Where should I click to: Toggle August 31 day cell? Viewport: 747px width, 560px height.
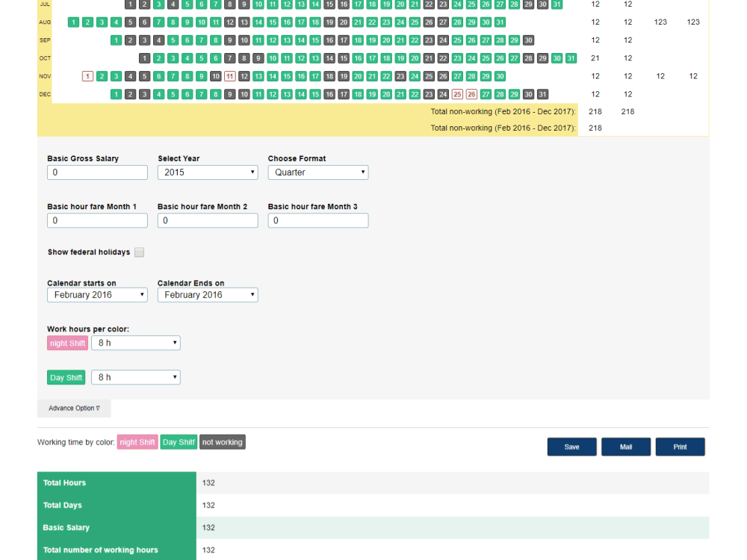pyautogui.click(x=500, y=22)
